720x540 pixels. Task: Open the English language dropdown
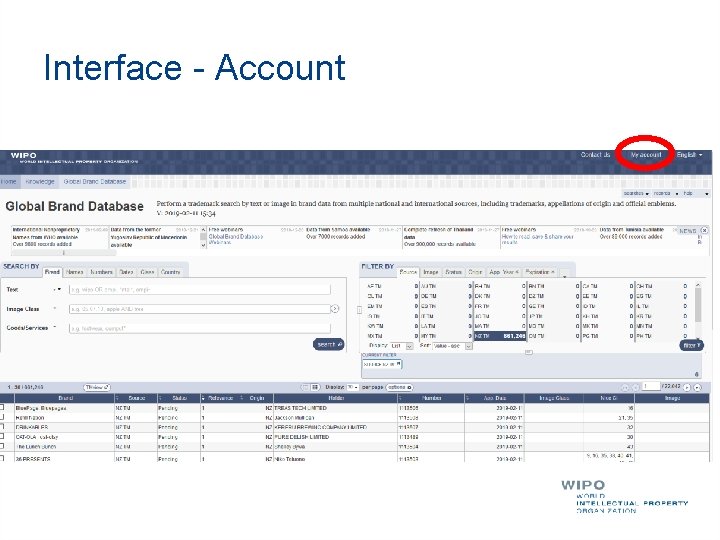point(689,155)
